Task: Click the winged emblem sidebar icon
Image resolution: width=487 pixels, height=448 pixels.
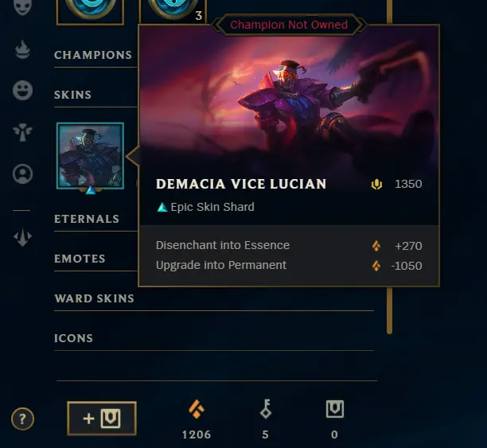Action: (22, 132)
